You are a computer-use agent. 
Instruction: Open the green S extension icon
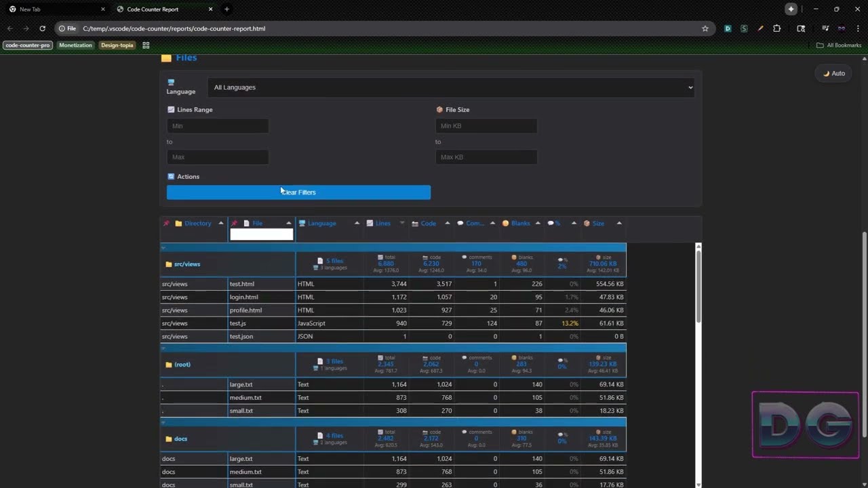[744, 28]
